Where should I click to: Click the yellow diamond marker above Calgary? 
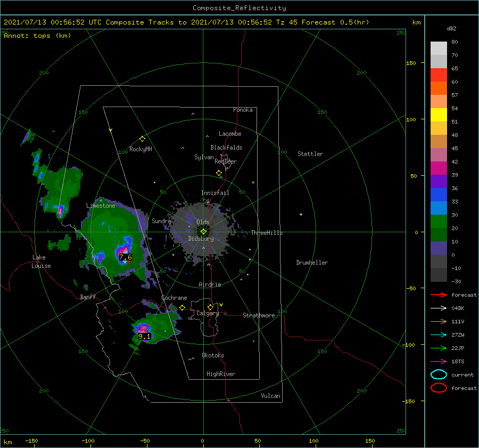tap(210, 307)
